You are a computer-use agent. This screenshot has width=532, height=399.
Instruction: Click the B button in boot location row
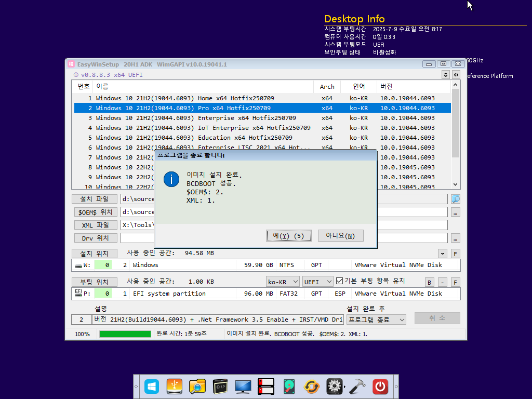pyautogui.click(x=429, y=282)
